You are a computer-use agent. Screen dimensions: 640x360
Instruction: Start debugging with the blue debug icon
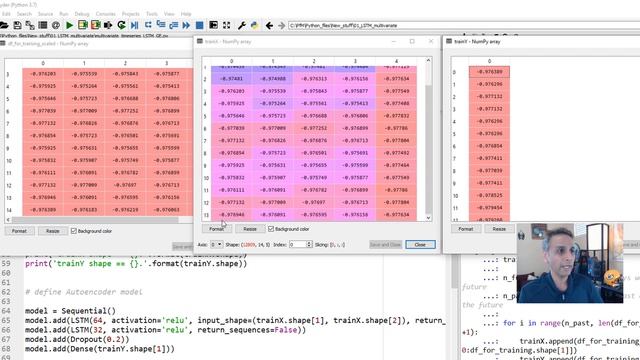[x=134, y=25]
